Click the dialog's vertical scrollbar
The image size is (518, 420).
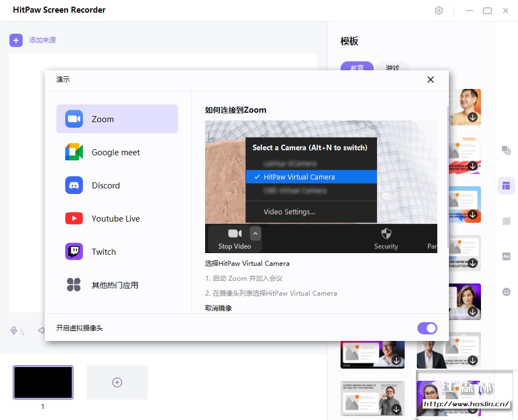448,177
